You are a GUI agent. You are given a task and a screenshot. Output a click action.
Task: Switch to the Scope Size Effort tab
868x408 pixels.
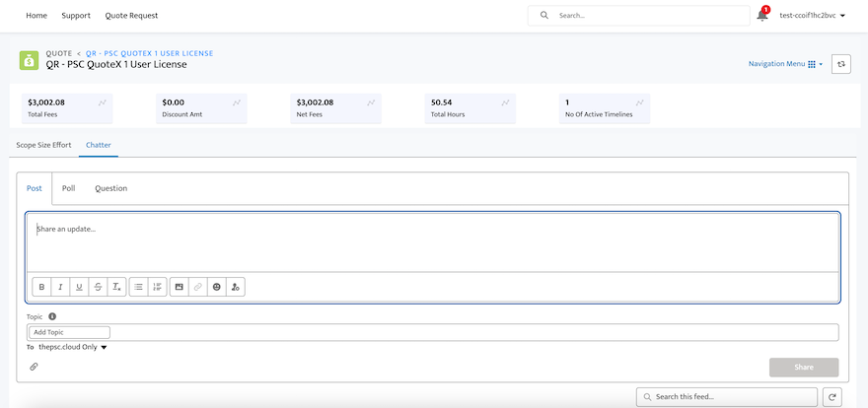pos(43,145)
